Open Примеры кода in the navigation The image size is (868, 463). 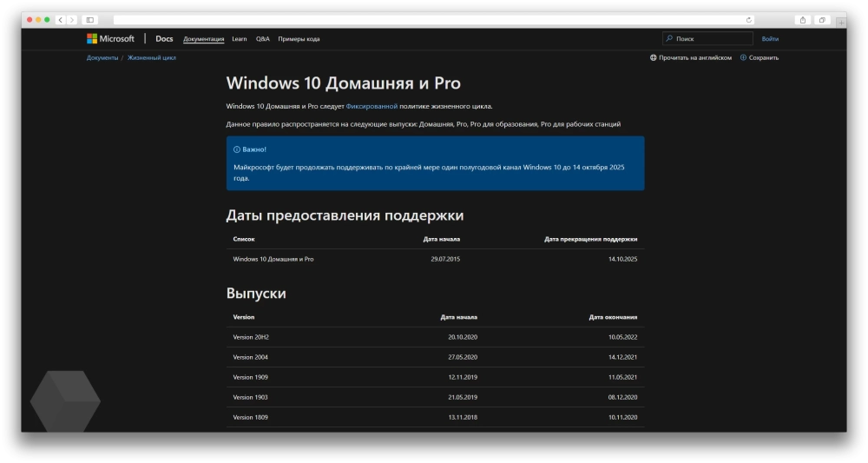point(299,39)
